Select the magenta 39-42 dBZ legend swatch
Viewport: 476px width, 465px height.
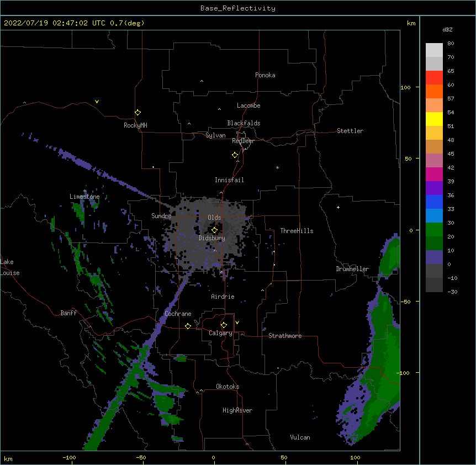[x=434, y=174]
